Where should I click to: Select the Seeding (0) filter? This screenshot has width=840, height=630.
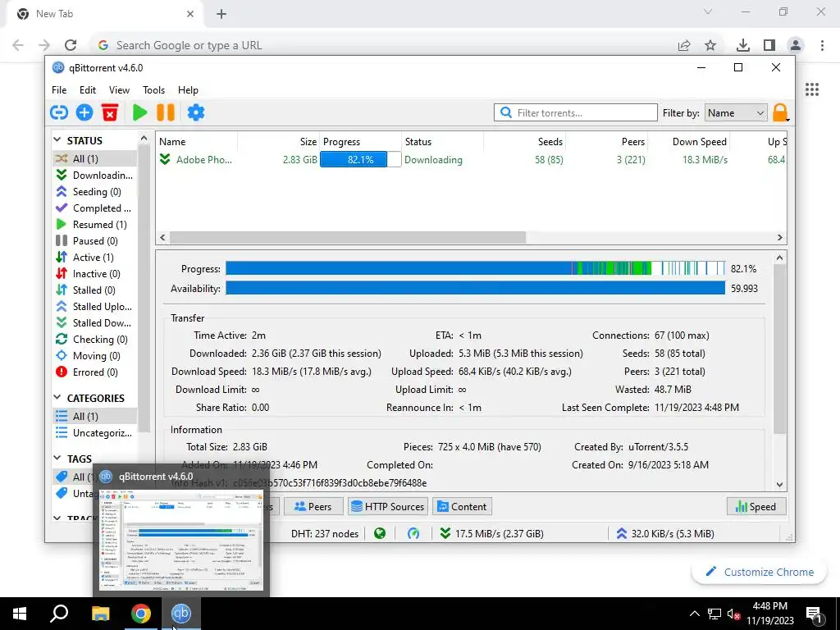tap(95, 192)
